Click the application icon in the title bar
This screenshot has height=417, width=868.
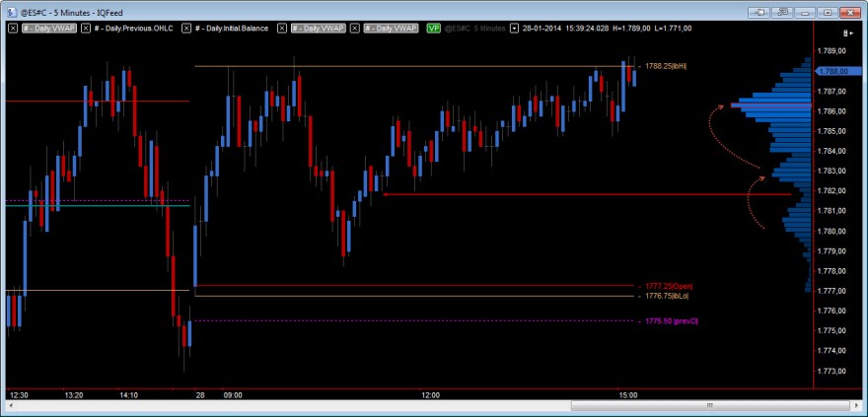click(x=12, y=12)
